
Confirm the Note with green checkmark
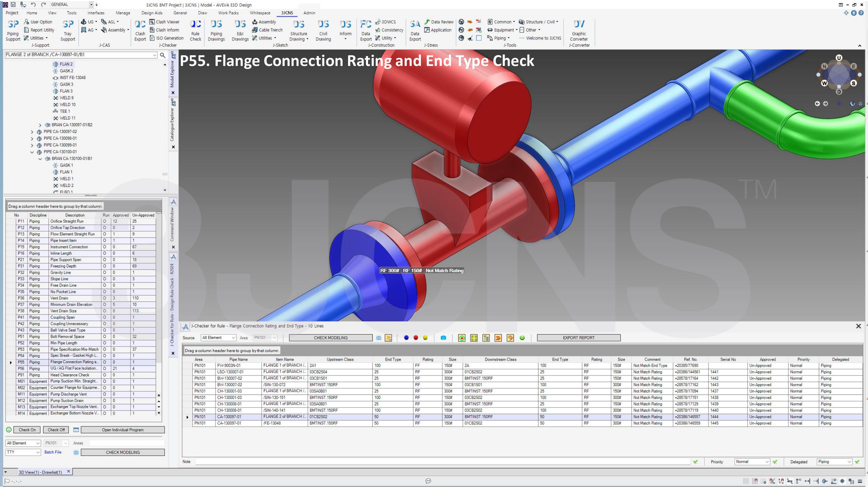point(696,462)
